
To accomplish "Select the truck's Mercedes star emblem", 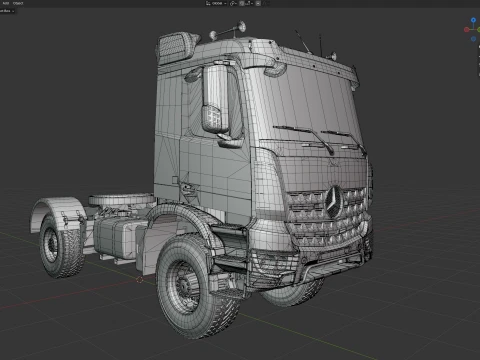I will pos(334,201).
